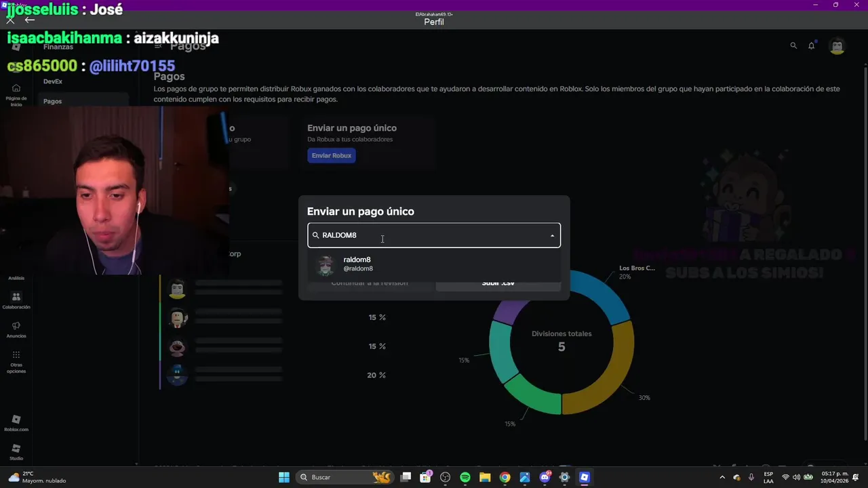This screenshot has width=868, height=488.
Task: Click the RALDOM8 search input field
Action: (x=434, y=235)
